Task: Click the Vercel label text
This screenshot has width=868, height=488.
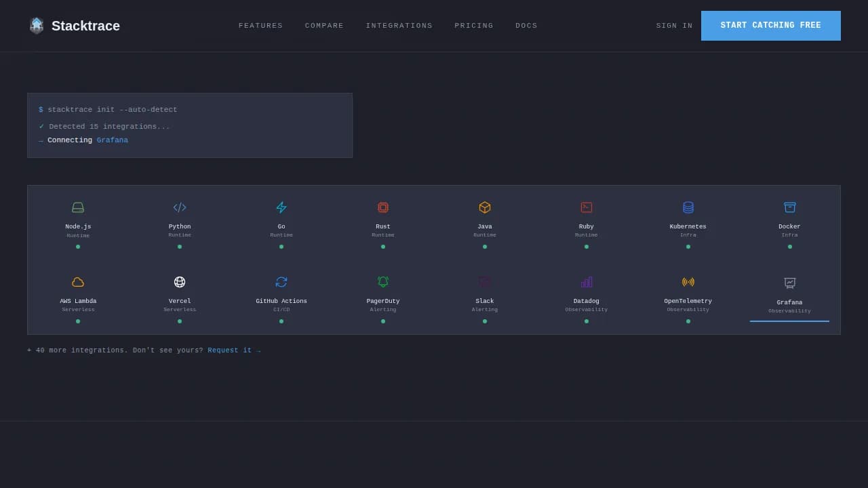Action: [x=180, y=301]
